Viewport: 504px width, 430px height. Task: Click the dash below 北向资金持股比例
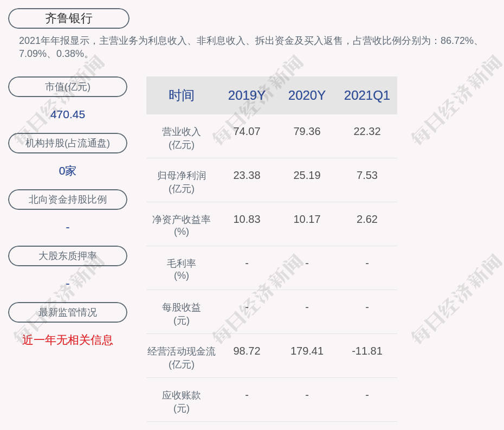68,228
